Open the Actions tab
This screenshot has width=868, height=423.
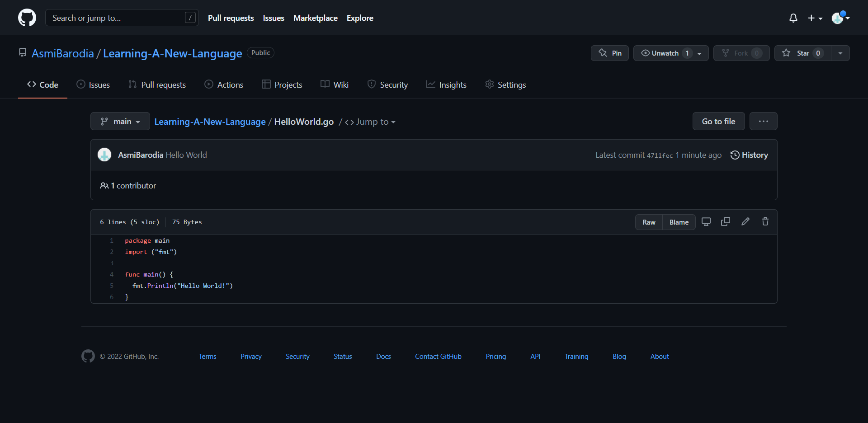click(x=224, y=85)
